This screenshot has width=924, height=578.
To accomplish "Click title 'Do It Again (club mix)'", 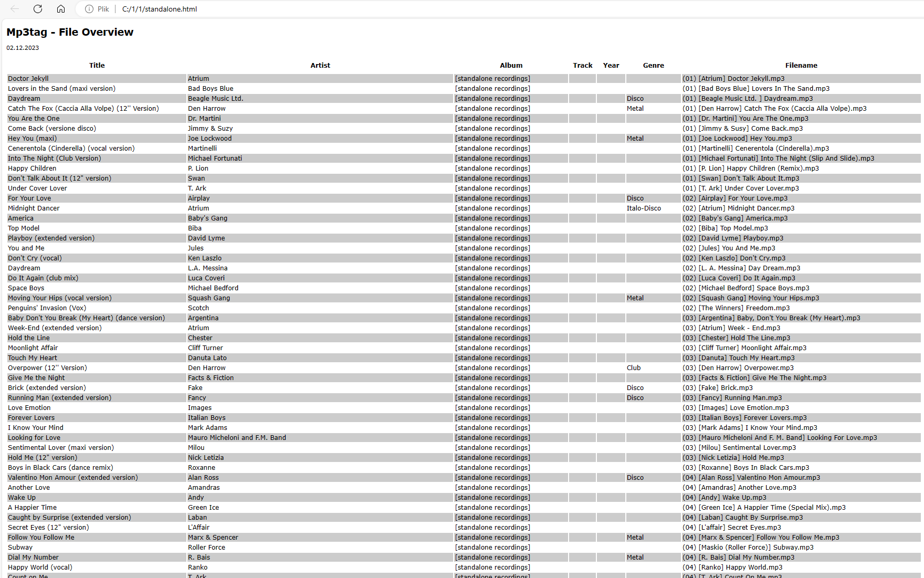I will click(43, 278).
